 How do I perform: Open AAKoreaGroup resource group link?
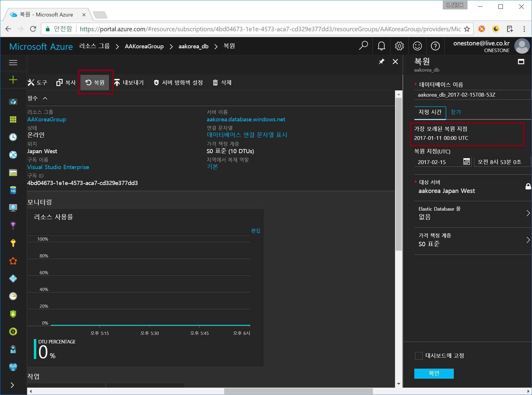tap(47, 119)
